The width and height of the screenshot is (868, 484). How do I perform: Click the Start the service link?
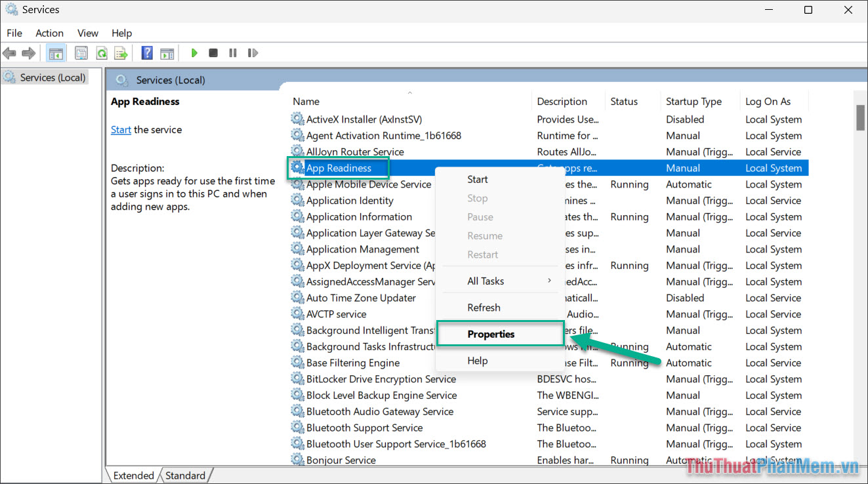point(121,129)
